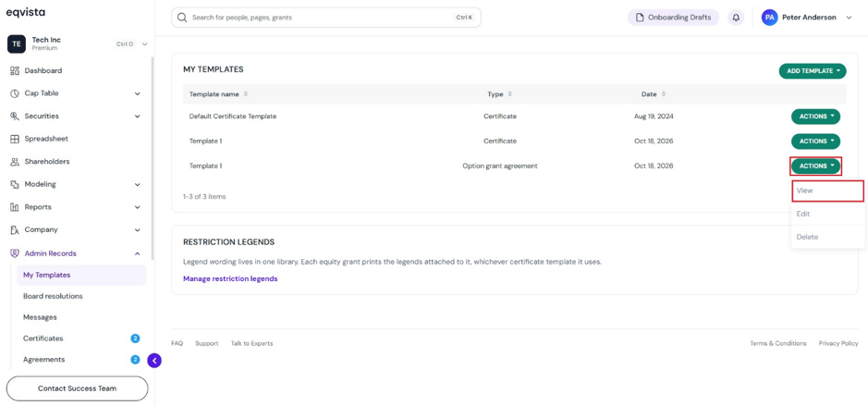This screenshot has width=868, height=406.
Task: Click the Spreadsheet grid icon
Action: click(x=15, y=139)
